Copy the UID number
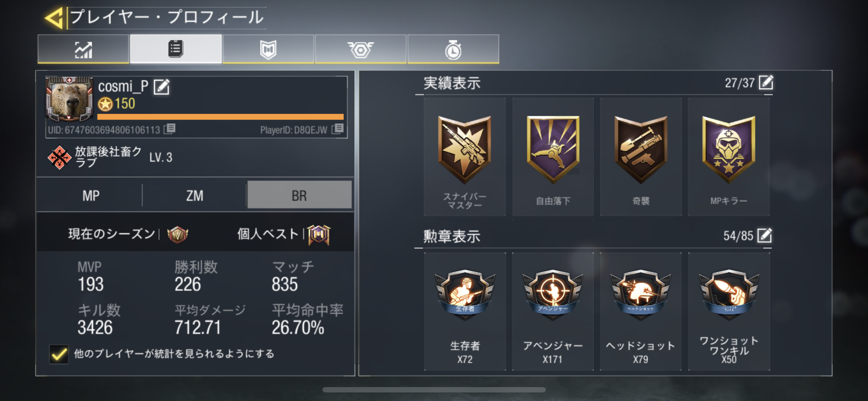The image size is (868, 401). point(170,129)
